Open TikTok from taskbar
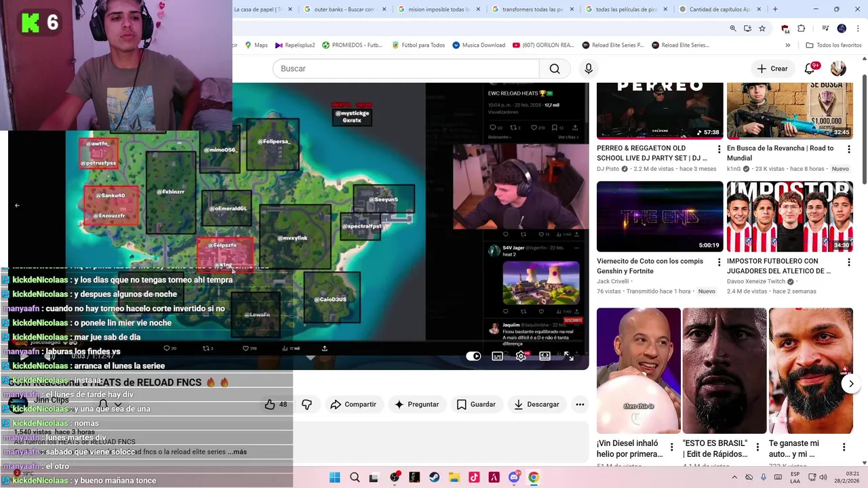The image size is (868, 488). (x=474, y=478)
